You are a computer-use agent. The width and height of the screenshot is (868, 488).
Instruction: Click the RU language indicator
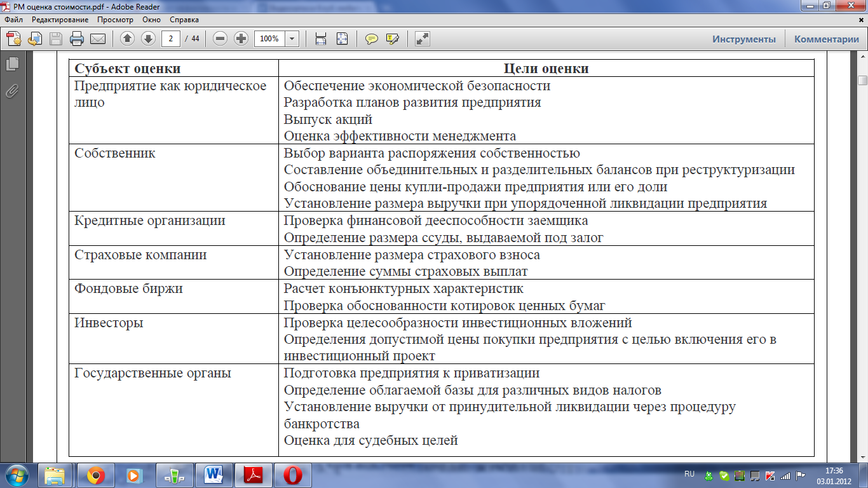tap(689, 474)
